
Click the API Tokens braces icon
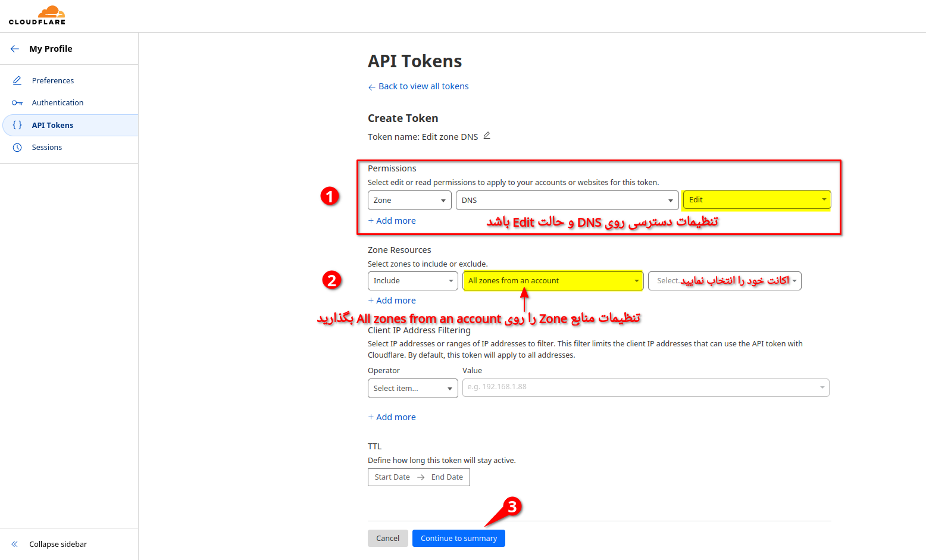click(17, 125)
